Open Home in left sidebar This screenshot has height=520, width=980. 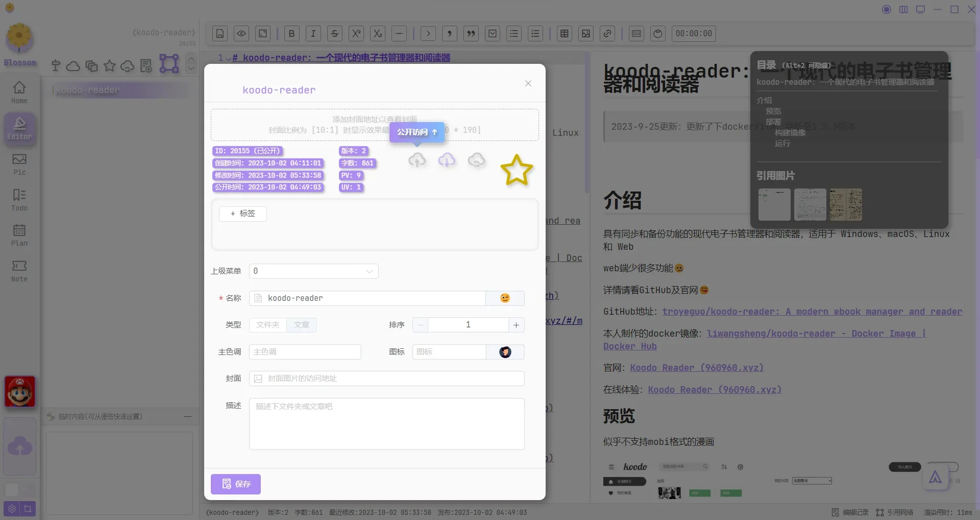pyautogui.click(x=19, y=92)
